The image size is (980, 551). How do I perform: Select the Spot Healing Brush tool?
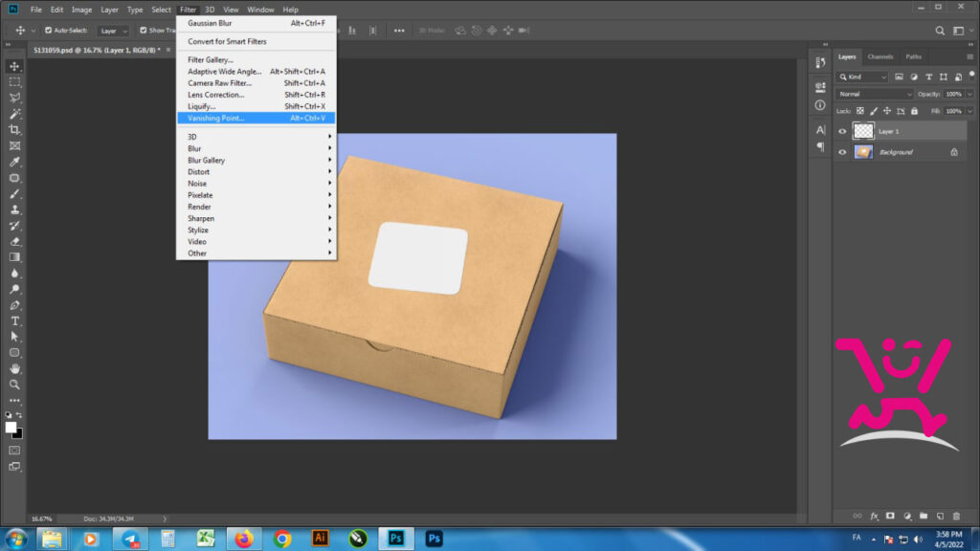coord(14,178)
